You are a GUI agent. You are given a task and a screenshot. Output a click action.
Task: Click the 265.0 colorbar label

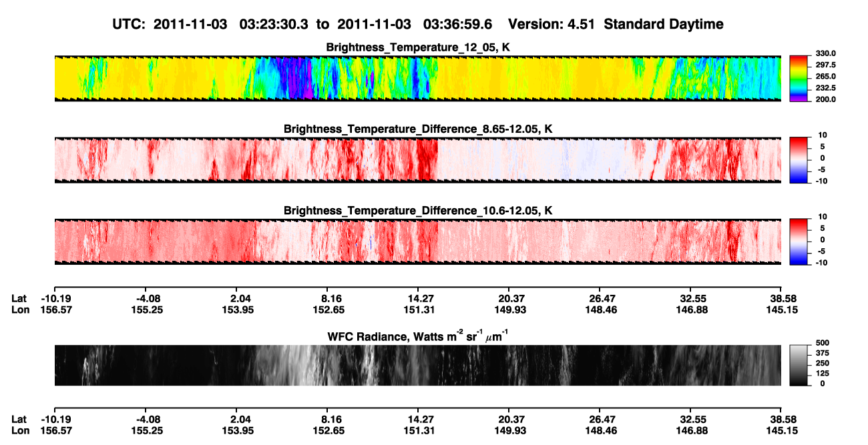click(x=826, y=76)
